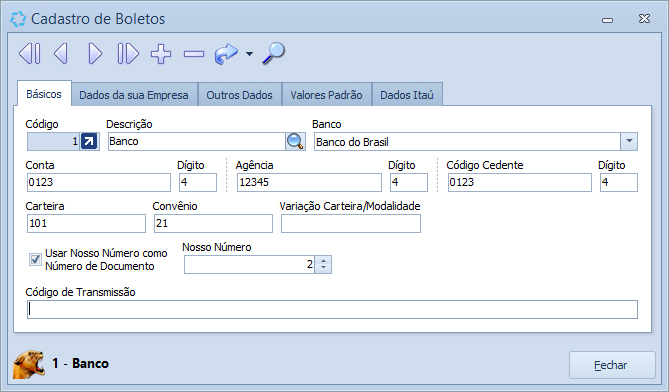The image size is (669, 392).
Task: Open search with the toolbar magnifier icon
Action: [x=273, y=54]
